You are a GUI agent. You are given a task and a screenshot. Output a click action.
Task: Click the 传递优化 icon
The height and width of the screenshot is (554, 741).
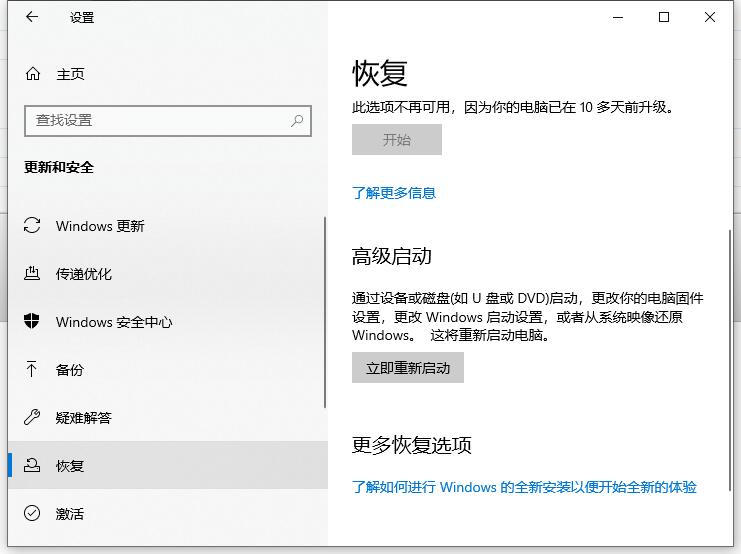click(32, 273)
